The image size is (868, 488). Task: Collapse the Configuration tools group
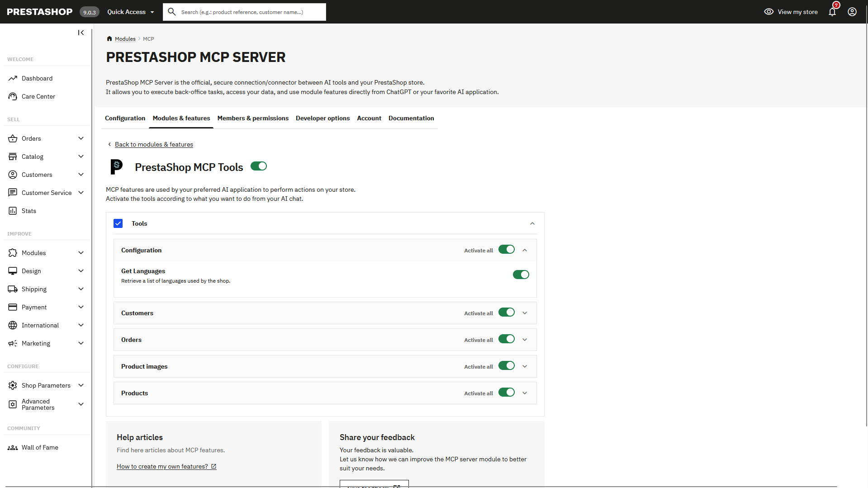pyautogui.click(x=525, y=250)
